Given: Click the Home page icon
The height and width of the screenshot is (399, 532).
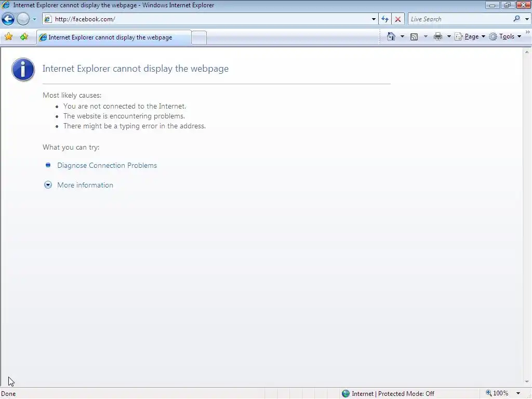Looking at the screenshot, I should (391, 36).
